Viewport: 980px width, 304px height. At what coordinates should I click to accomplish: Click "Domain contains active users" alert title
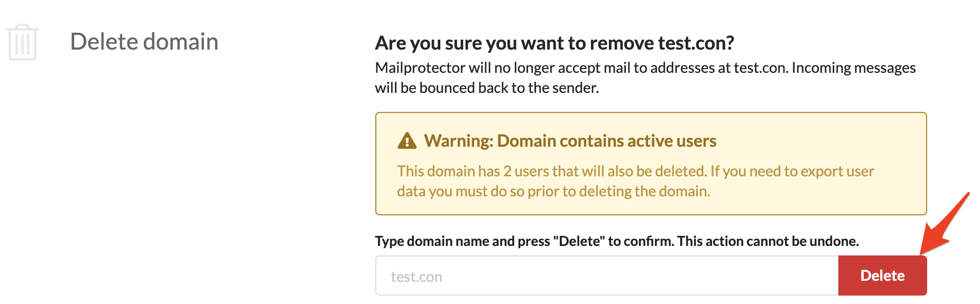(606, 141)
